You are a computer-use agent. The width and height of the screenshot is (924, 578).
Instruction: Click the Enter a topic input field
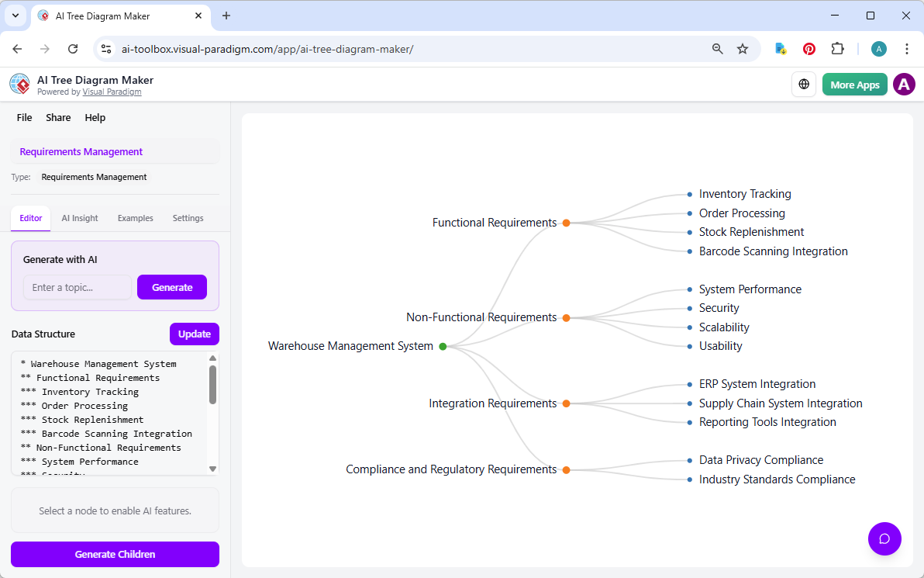[x=78, y=287]
